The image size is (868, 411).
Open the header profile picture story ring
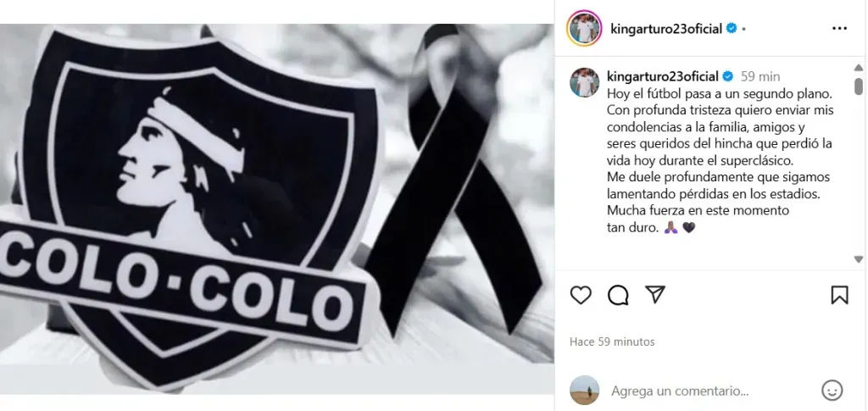583,28
